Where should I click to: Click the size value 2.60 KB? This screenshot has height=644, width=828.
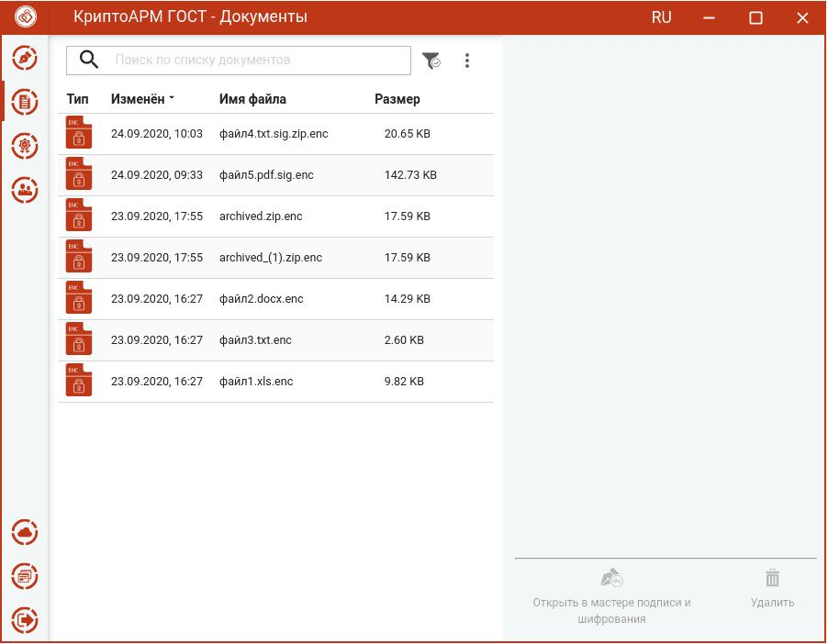pyautogui.click(x=404, y=340)
